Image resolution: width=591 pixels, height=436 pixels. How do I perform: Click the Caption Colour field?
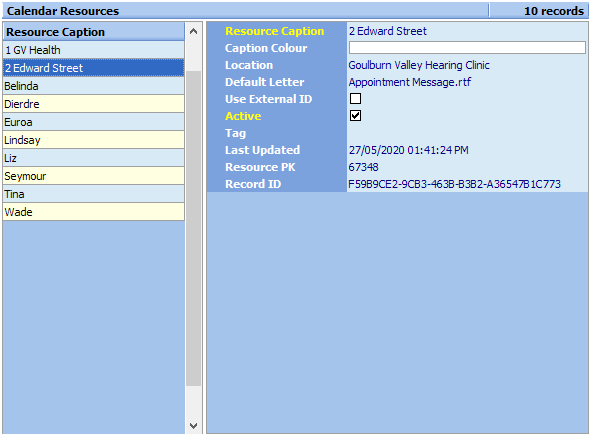coord(467,48)
